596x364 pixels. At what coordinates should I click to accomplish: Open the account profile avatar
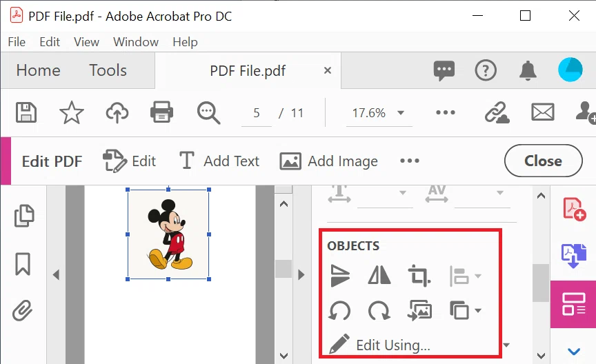[x=570, y=70]
